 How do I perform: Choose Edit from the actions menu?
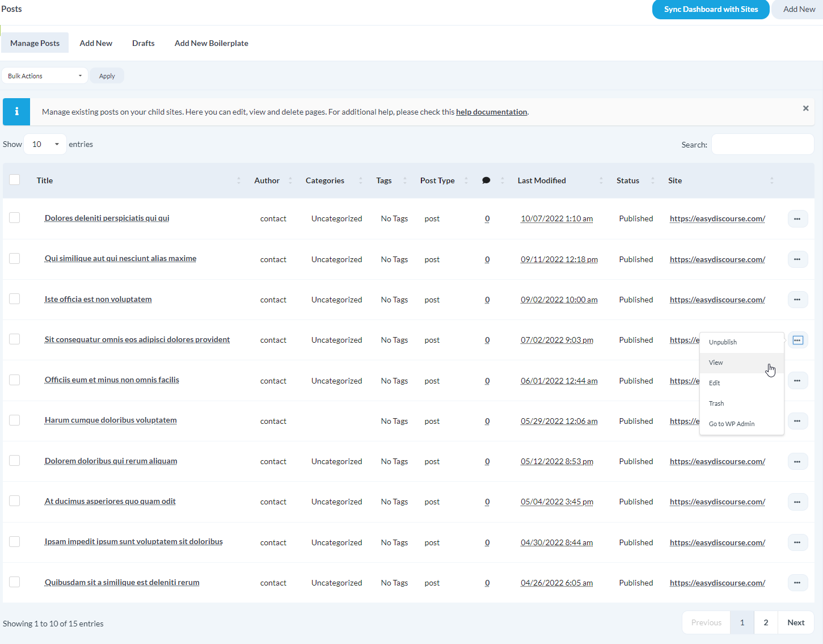pyautogui.click(x=742, y=383)
